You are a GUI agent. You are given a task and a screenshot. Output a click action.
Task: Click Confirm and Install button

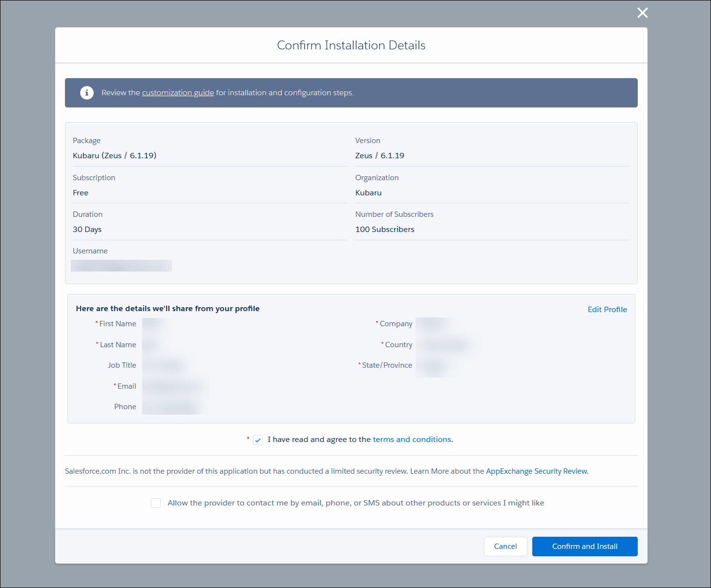coord(585,546)
